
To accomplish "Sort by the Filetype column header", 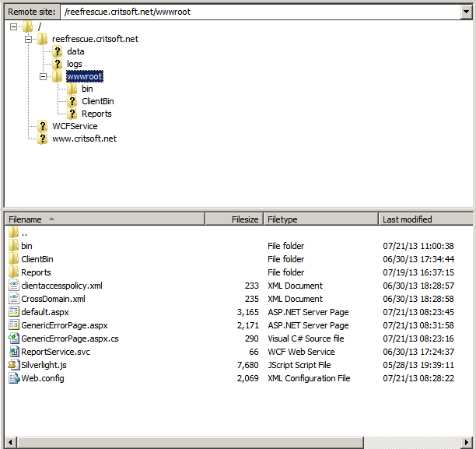I will [x=321, y=219].
